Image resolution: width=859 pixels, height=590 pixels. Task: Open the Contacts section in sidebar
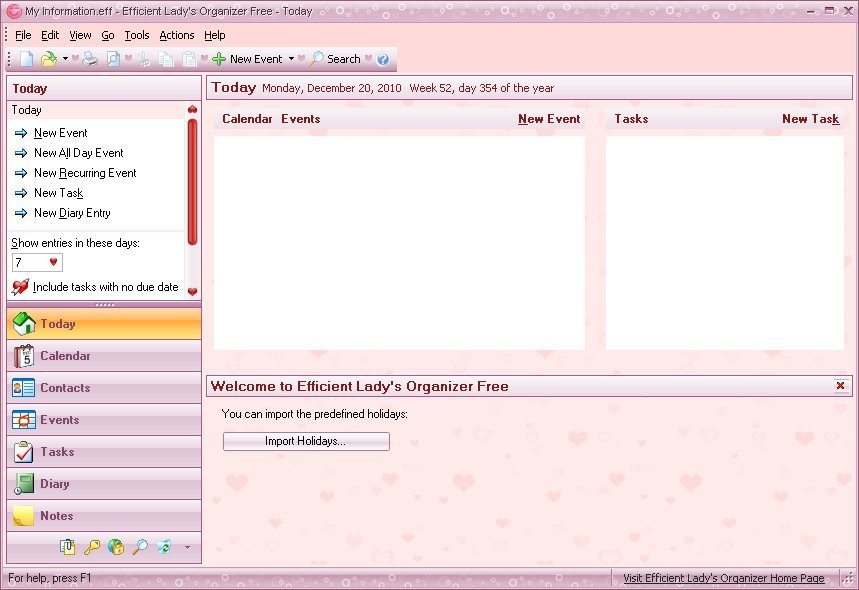(x=65, y=388)
